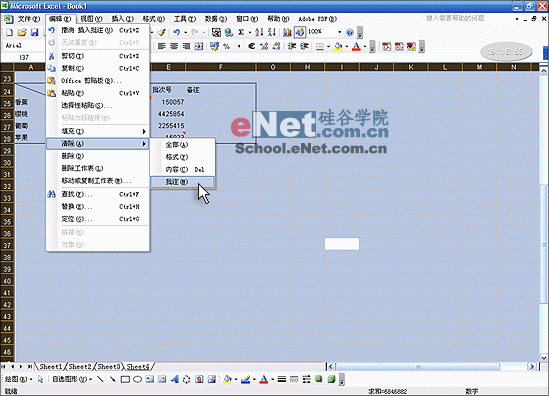Switch to Sheet3 tab
The image size is (549, 396).
click(x=109, y=367)
